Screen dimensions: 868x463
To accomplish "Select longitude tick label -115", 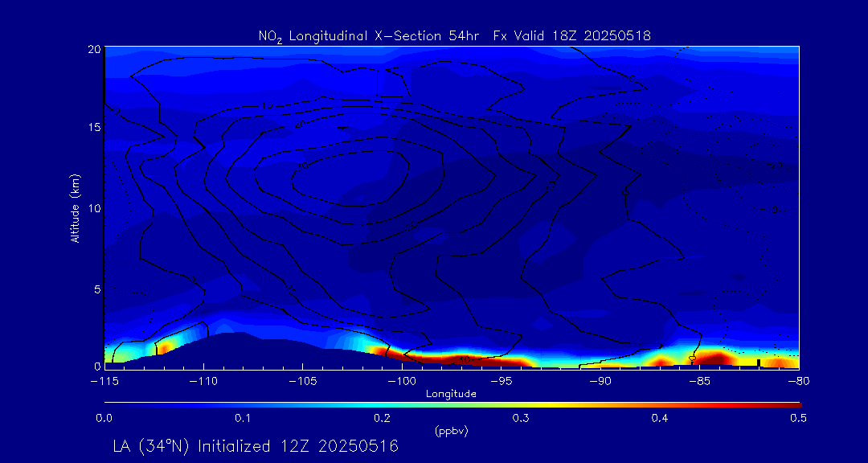I will click(104, 382).
